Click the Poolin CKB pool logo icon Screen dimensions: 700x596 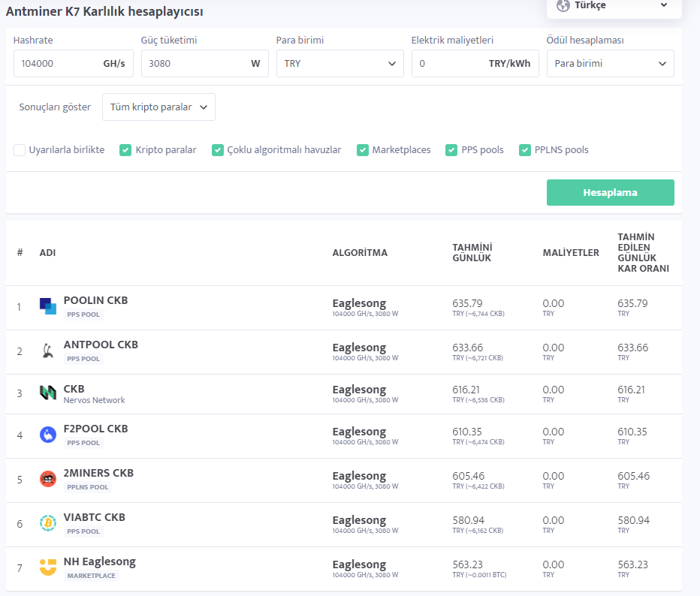click(x=48, y=306)
